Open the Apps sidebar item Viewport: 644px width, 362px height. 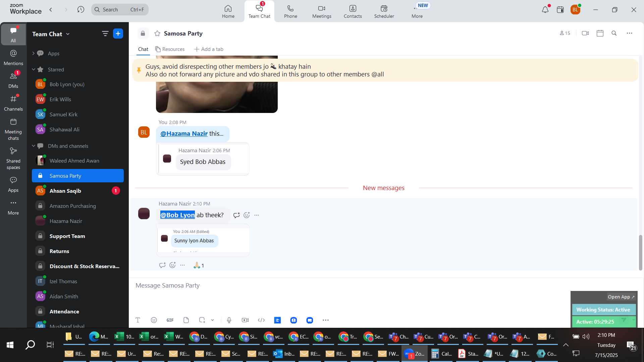click(13, 185)
